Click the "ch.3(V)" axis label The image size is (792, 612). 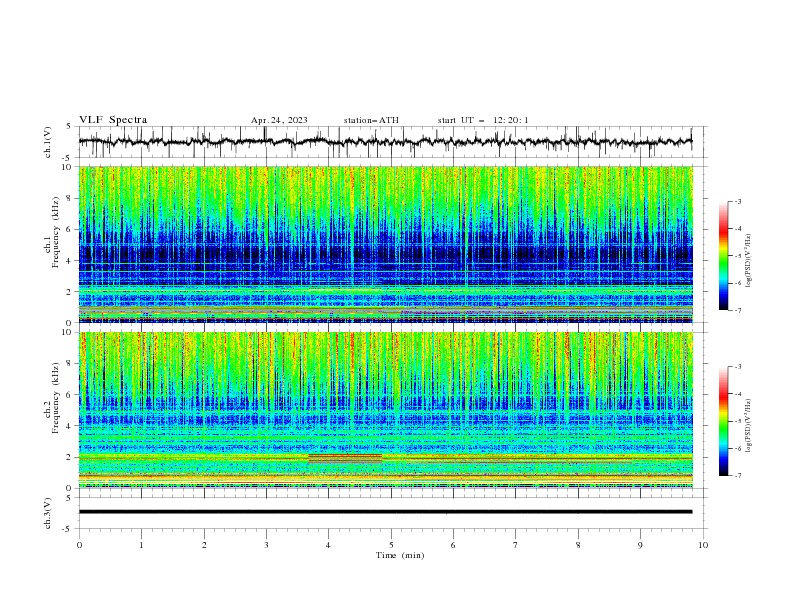48,513
